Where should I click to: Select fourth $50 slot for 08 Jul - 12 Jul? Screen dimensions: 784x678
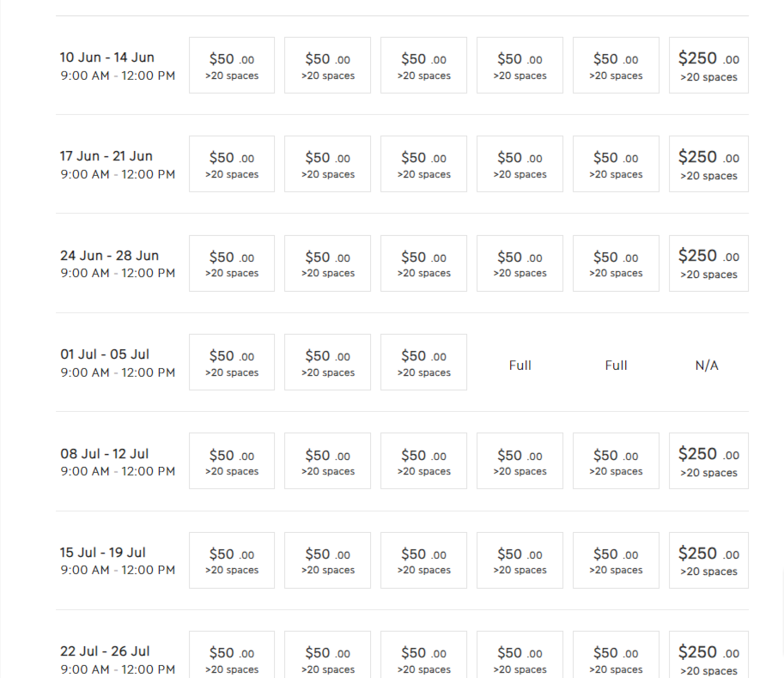tap(520, 461)
